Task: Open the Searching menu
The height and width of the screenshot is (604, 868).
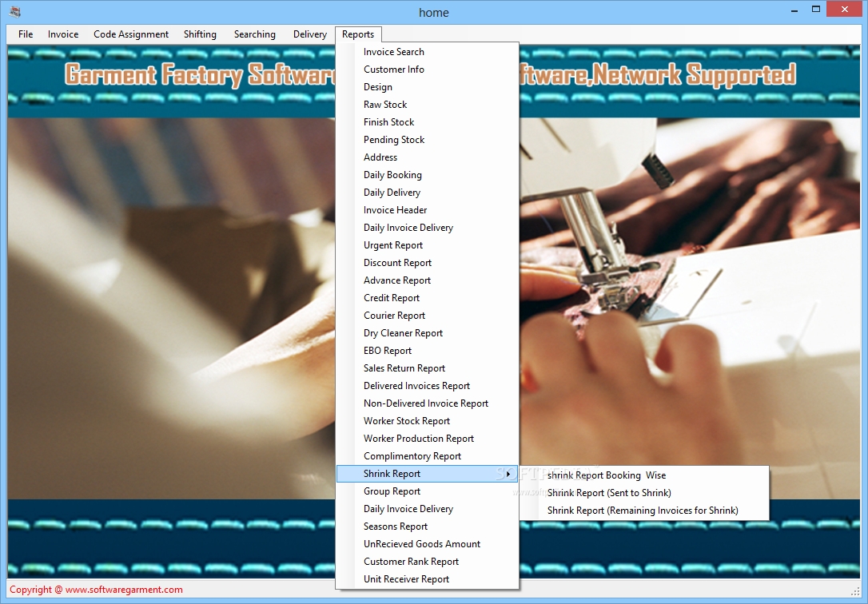Action: pyautogui.click(x=255, y=34)
